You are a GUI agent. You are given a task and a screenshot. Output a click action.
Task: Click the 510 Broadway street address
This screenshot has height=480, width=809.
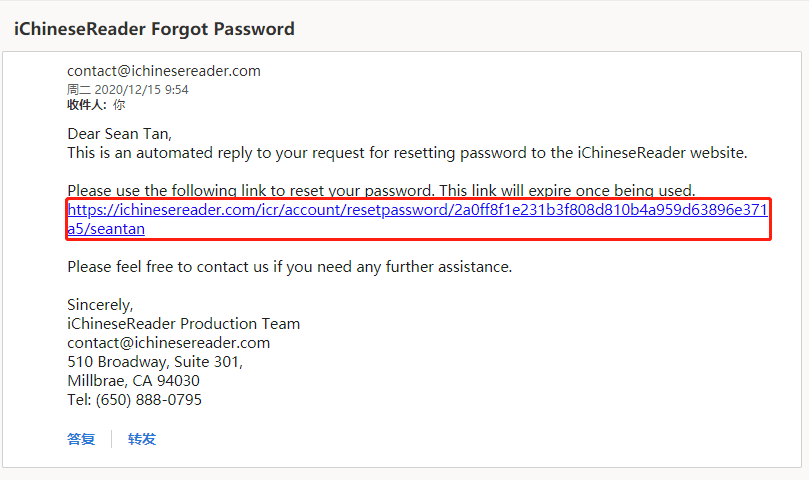tap(155, 361)
